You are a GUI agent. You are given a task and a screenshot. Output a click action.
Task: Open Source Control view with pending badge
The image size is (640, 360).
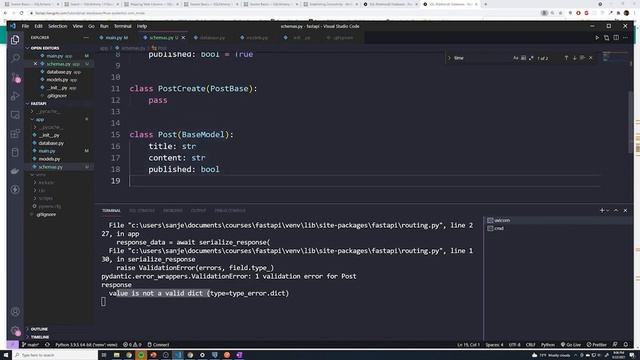click(15, 77)
